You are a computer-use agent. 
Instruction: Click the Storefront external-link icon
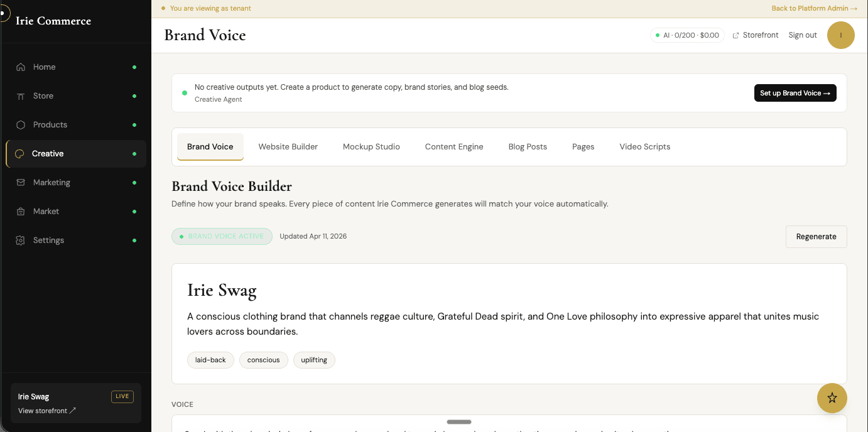point(735,36)
